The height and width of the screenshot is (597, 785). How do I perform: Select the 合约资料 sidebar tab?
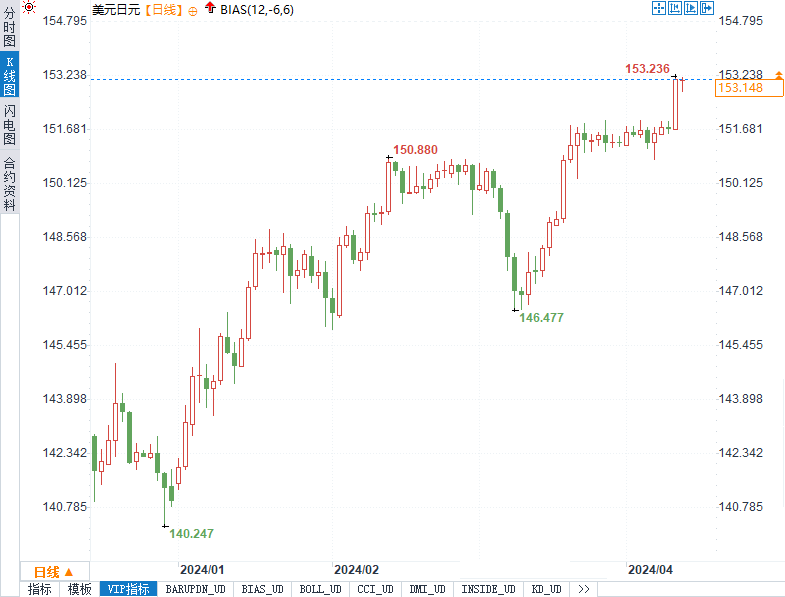coord(9,183)
